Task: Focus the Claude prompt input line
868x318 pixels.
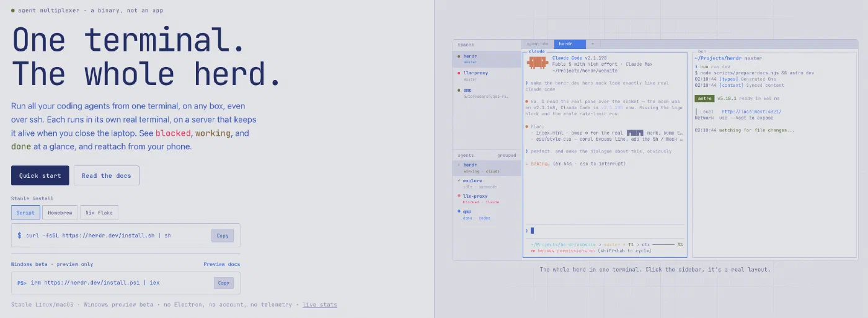Action: 605,231
